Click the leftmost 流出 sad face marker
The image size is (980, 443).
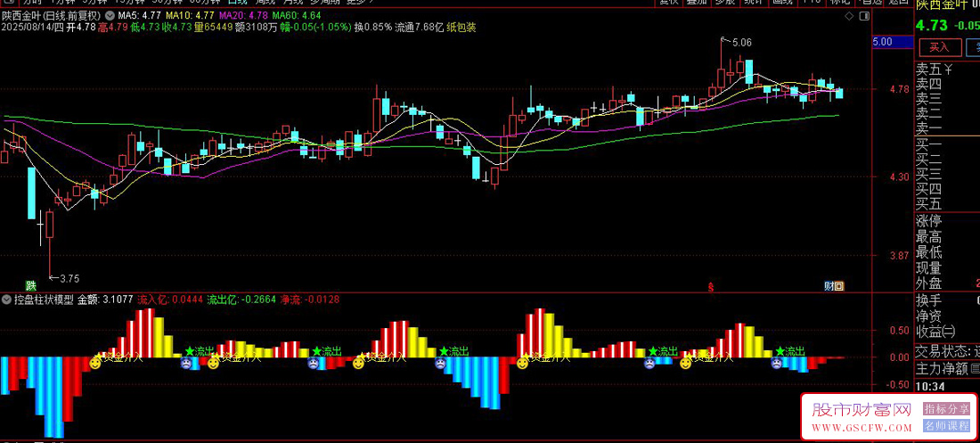tap(186, 363)
